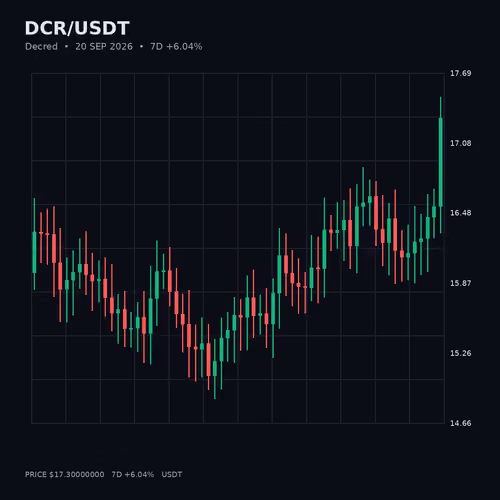Click the USDT footer label
500x500 pixels.
pyautogui.click(x=172, y=474)
